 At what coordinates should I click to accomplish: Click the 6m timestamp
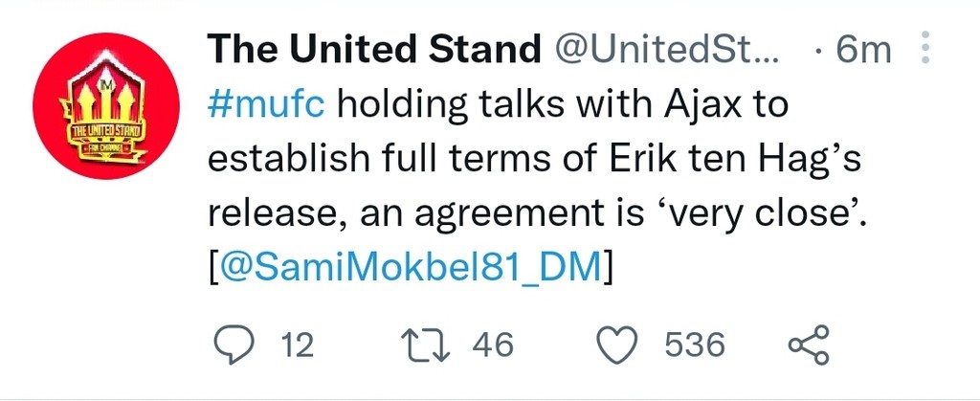862,49
